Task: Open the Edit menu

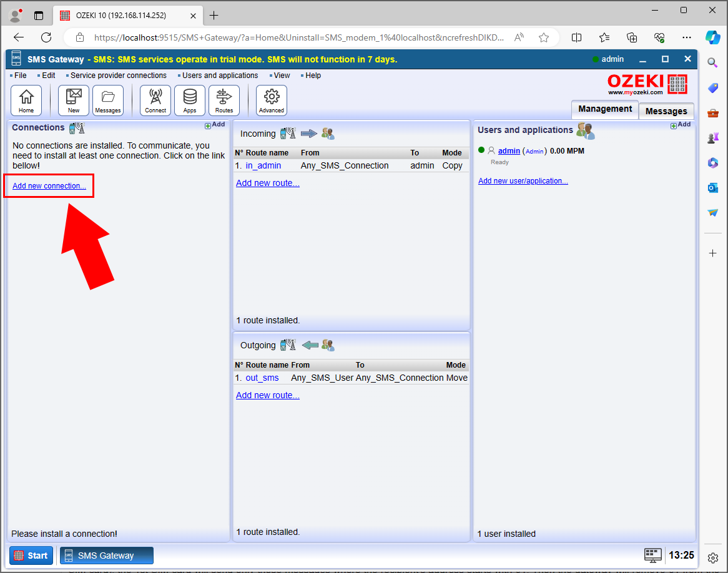Action: (x=48, y=76)
